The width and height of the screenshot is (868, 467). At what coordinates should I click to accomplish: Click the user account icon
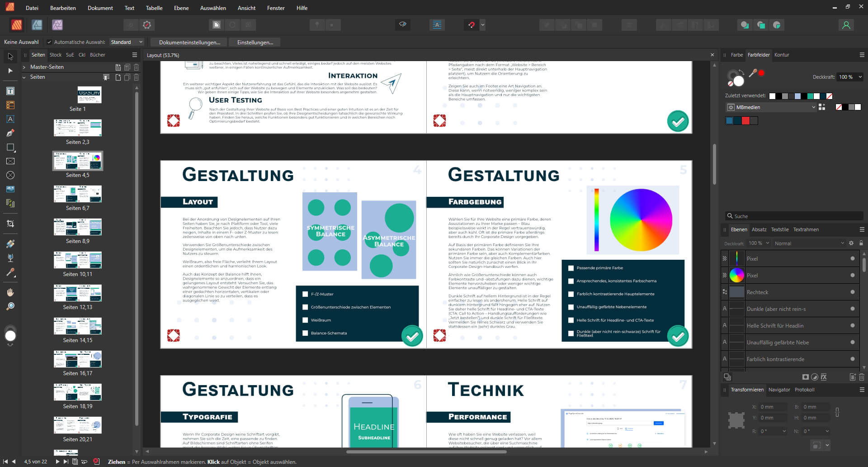(846, 25)
